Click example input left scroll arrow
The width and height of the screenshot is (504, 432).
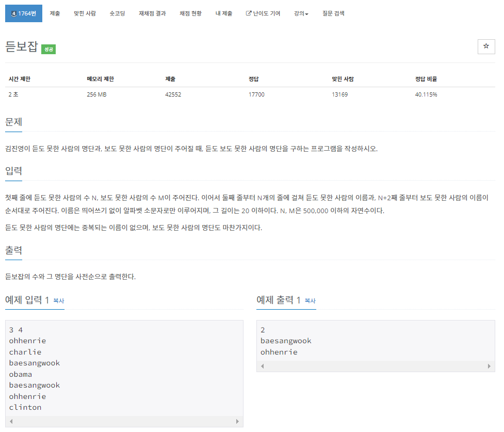[11, 421]
